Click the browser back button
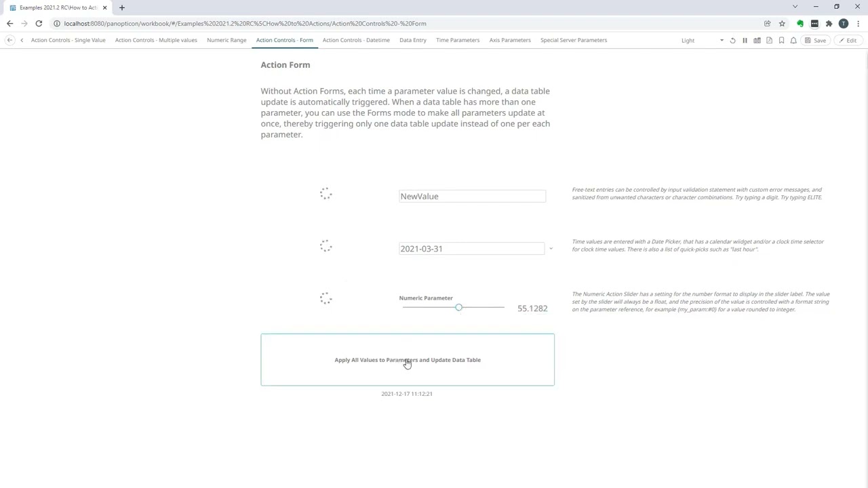This screenshot has height=488, width=868. 9,24
